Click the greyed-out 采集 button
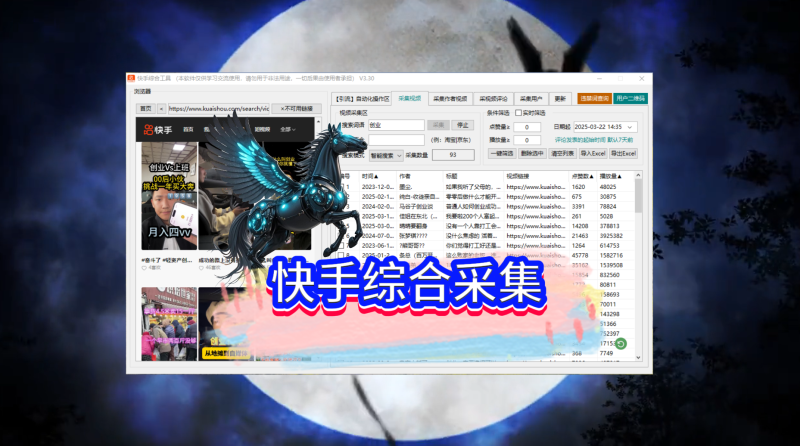Viewport: 800px width, 446px height. 438,125
